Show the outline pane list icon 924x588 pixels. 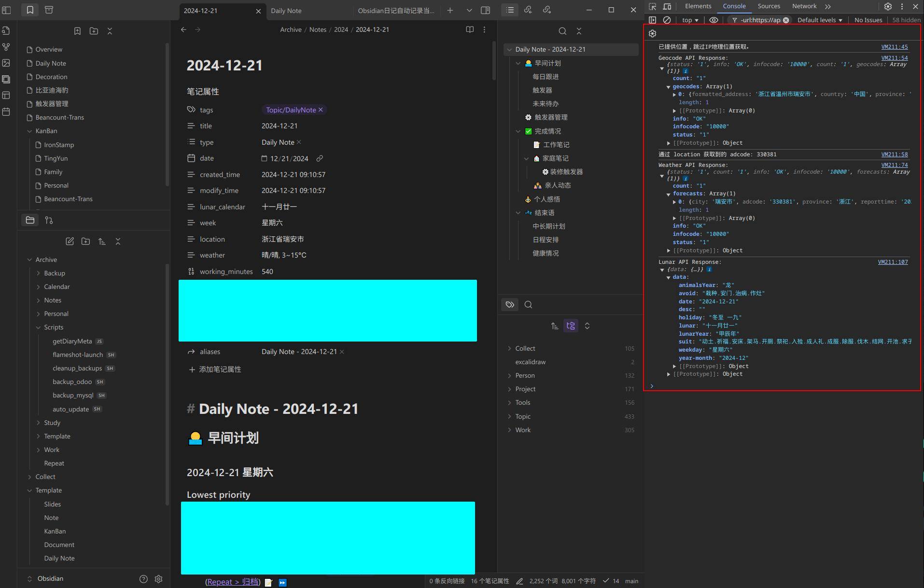coord(510,10)
